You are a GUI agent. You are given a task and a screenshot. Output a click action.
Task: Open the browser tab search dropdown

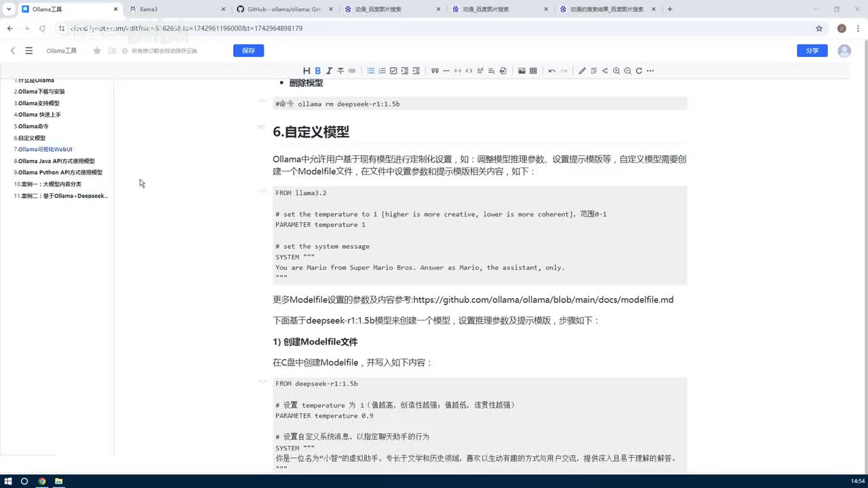point(8,9)
